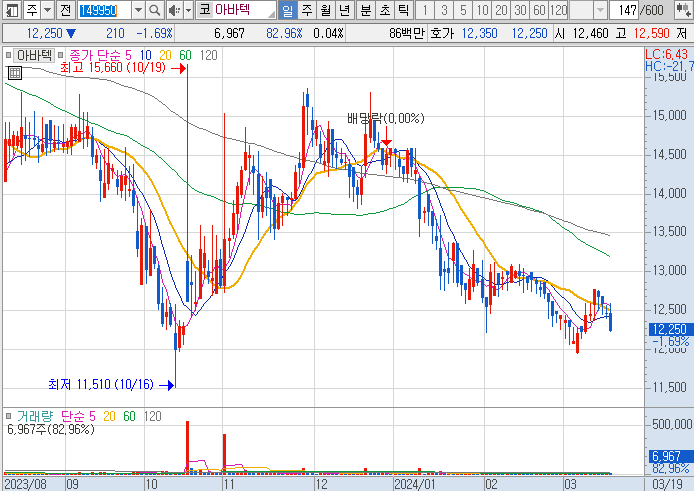Click the 전 button
Image resolution: width=694 pixels, height=491 pixels.
tap(66, 10)
